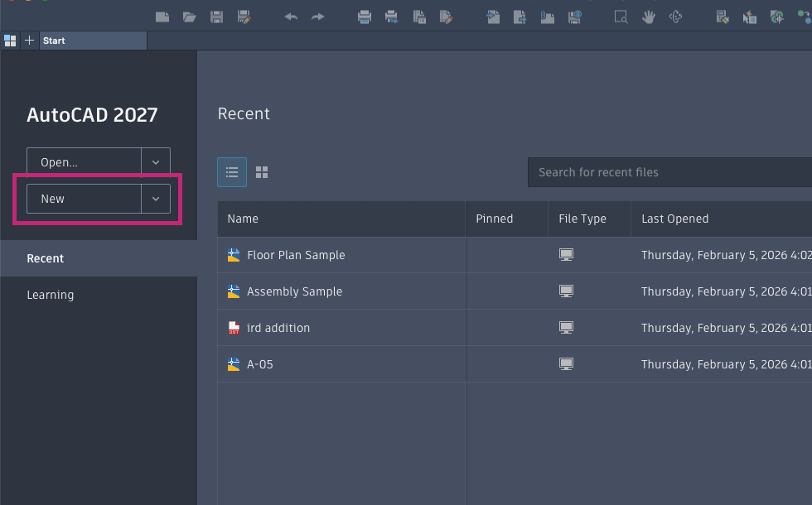Click the Save to Web globe icon

click(x=575, y=17)
